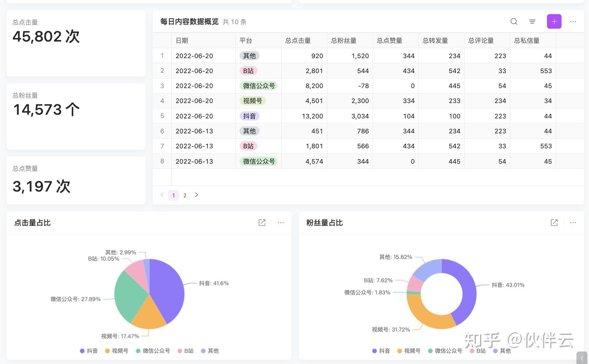Open 点击量占比 chart in expanded view
This screenshot has height=364, width=589.
pyautogui.click(x=262, y=223)
